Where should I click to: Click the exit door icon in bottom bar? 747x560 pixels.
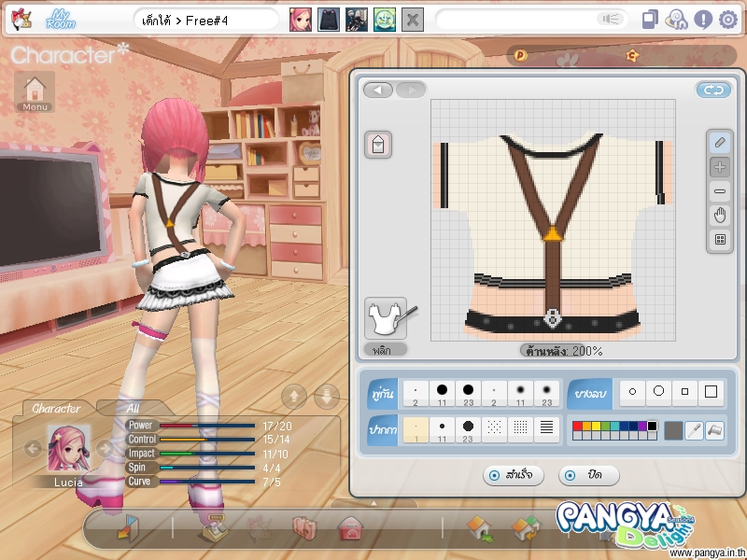coord(128,528)
